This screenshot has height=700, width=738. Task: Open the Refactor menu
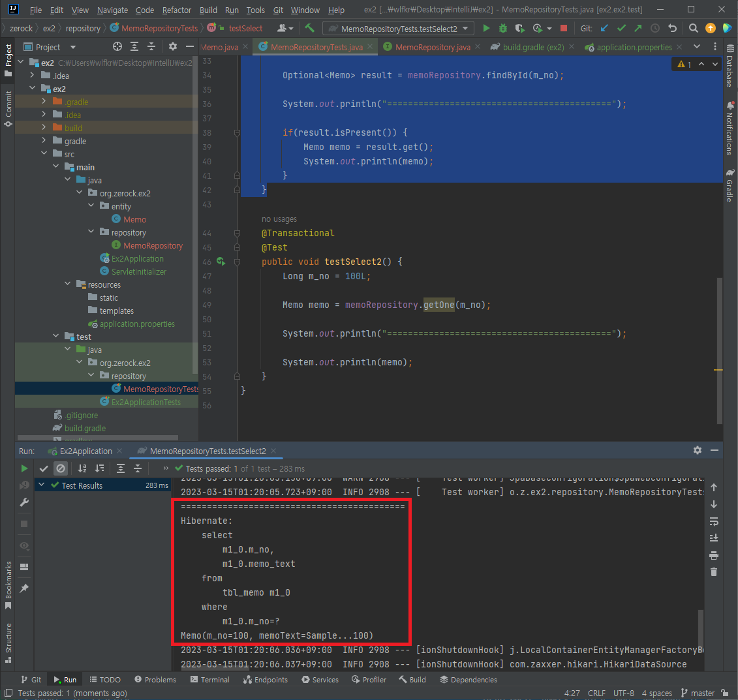[x=176, y=10]
